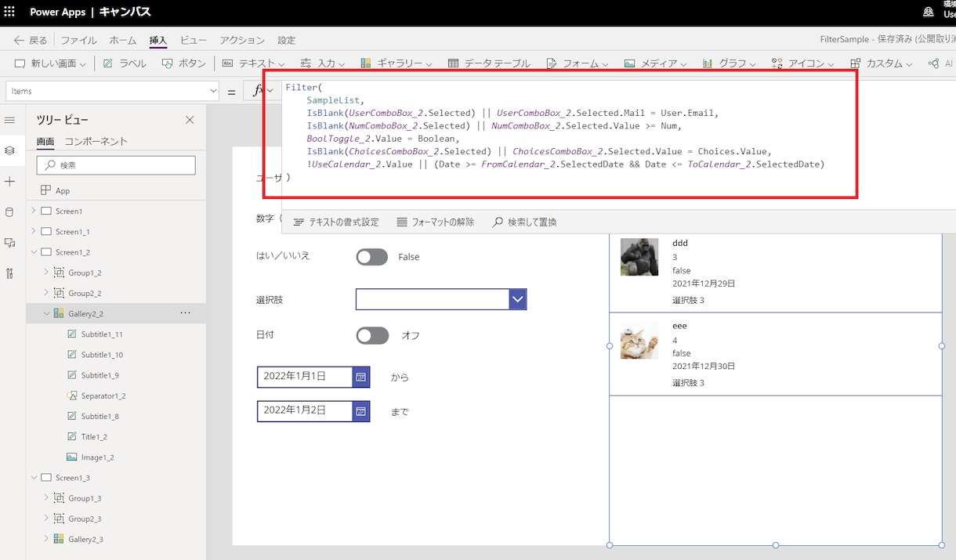Select Subtitle1_9 in the tree
This screenshot has width=956, height=560.
coord(100,375)
